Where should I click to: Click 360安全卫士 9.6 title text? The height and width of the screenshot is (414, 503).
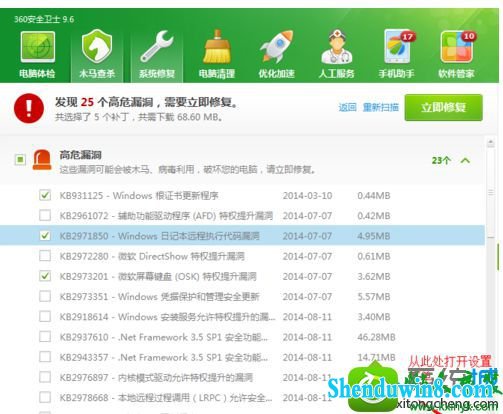44,19
